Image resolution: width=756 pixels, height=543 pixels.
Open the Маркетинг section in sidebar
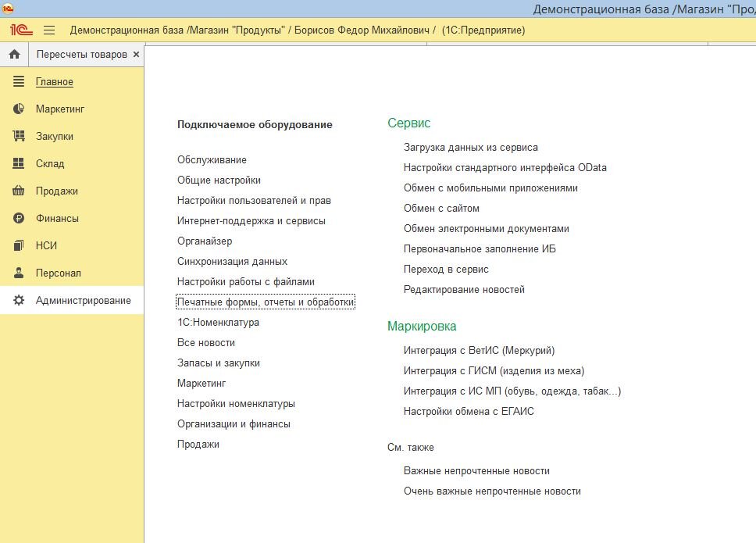click(x=60, y=109)
